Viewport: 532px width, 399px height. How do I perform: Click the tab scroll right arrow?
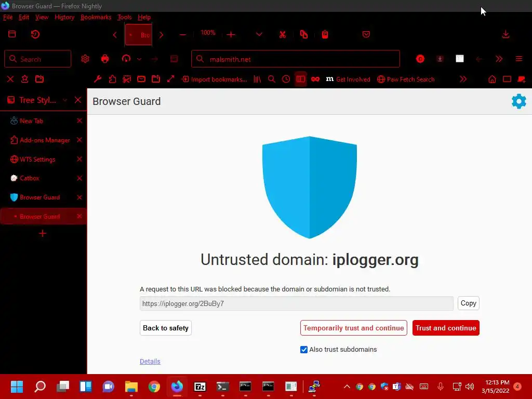161,35
